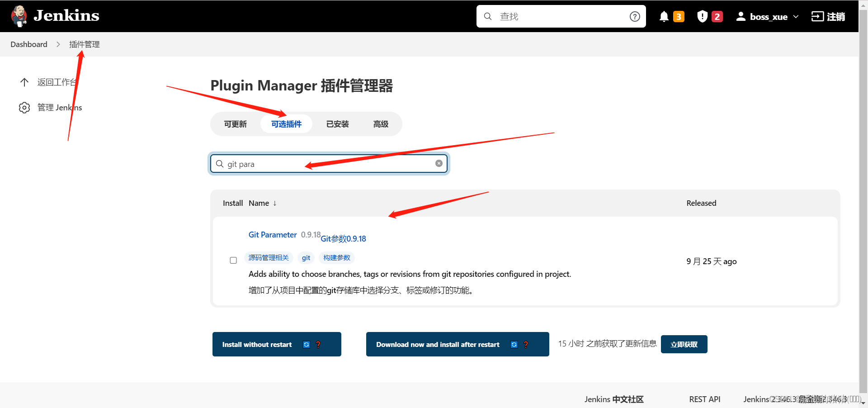The width and height of the screenshot is (868, 408).
Task: Switch to the 可选插件 tab
Action: [x=286, y=124]
